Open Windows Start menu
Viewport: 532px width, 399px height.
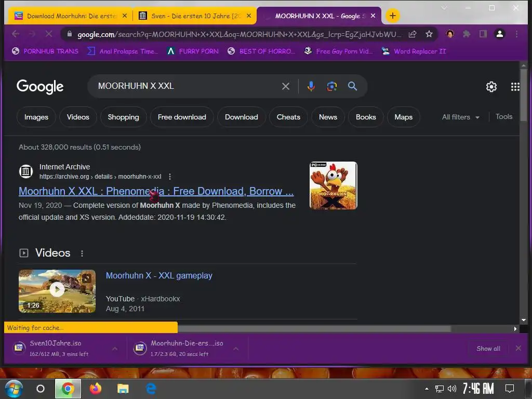click(x=14, y=389)
